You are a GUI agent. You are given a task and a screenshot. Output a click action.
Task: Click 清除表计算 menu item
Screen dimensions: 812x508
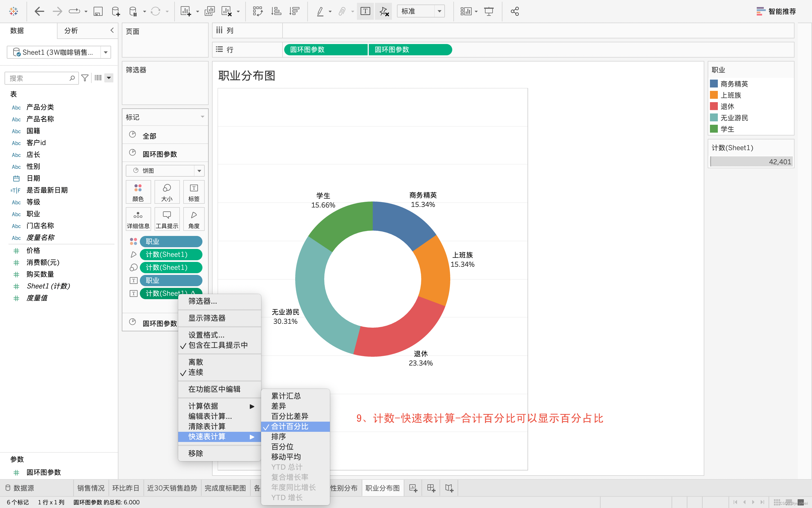point(219,426)
